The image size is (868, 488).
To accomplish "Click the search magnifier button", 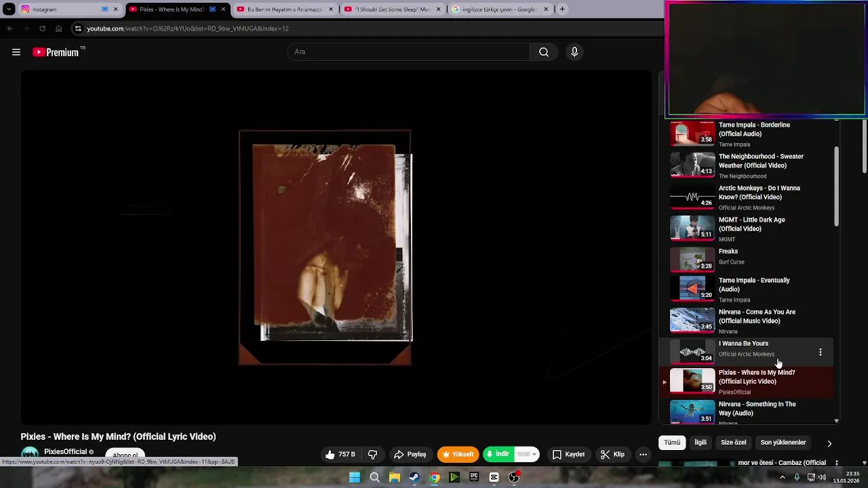I will 543,52.
